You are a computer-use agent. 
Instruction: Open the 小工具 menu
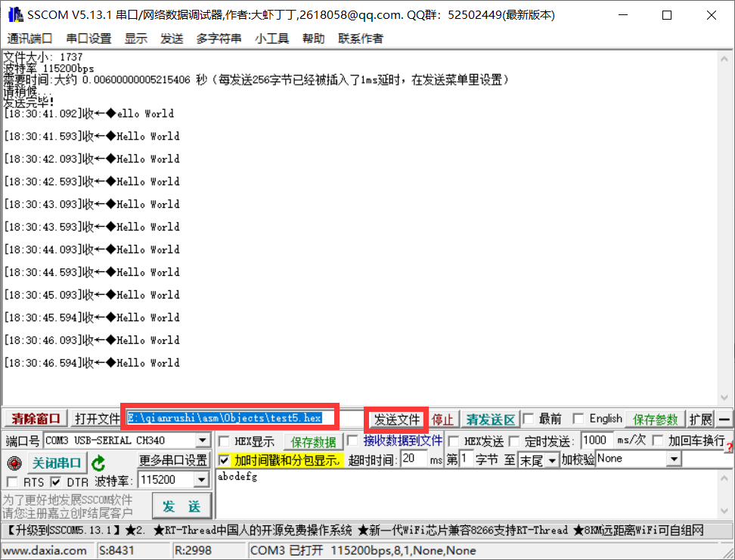pyautogui.click(x=272, y=39)
